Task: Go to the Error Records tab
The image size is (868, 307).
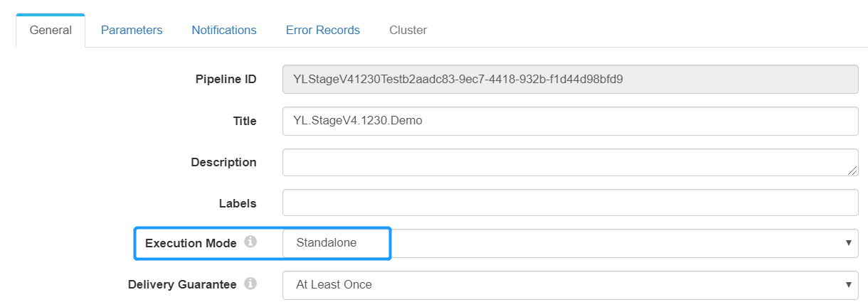Action: [x=323, y=31]
